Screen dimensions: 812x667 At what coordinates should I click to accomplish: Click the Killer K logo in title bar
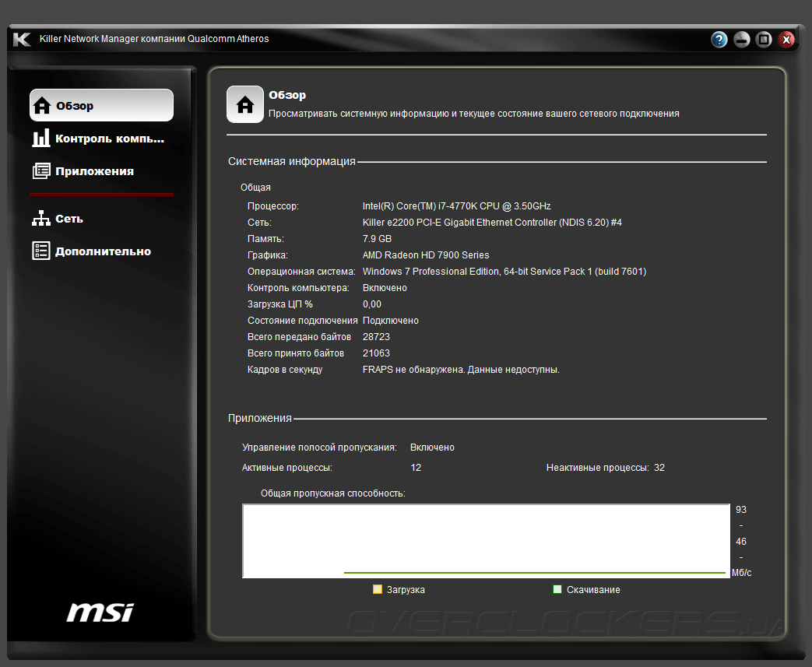point(22,39)
